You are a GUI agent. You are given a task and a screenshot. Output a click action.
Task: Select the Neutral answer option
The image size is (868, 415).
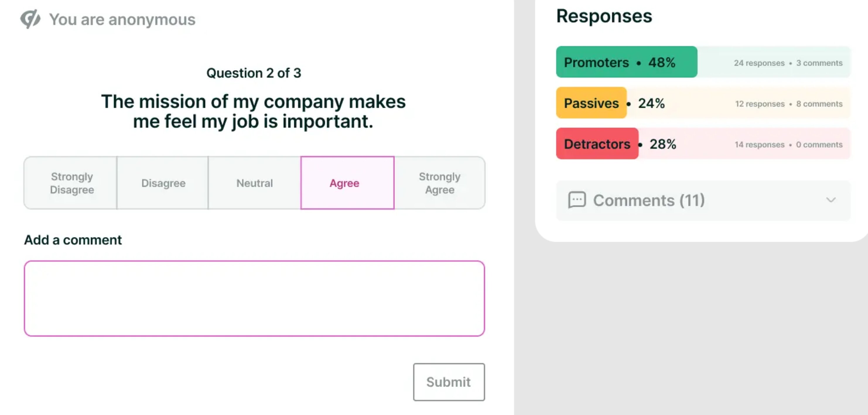pos(254,183)
